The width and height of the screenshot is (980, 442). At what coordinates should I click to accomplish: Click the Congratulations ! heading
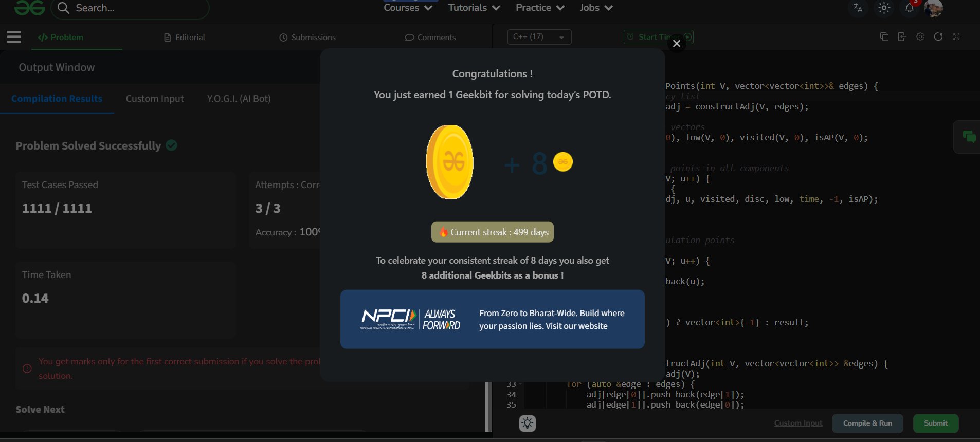[493, 73]
